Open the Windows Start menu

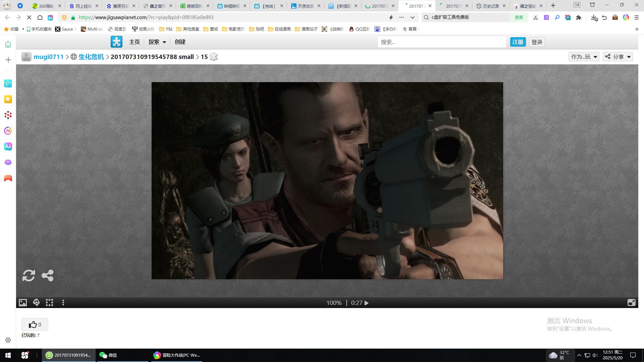pos(8,355)
